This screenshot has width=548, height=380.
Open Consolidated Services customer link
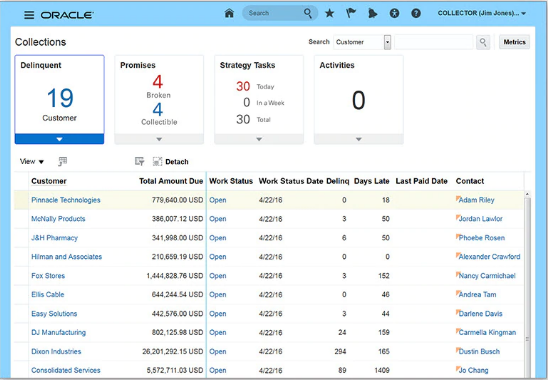pos(66,370)
